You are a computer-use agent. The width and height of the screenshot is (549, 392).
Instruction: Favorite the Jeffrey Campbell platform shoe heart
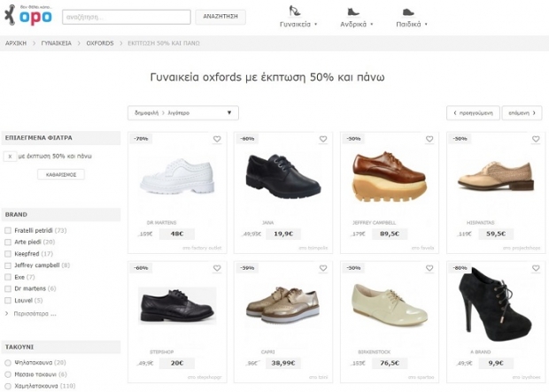point(429,139)
